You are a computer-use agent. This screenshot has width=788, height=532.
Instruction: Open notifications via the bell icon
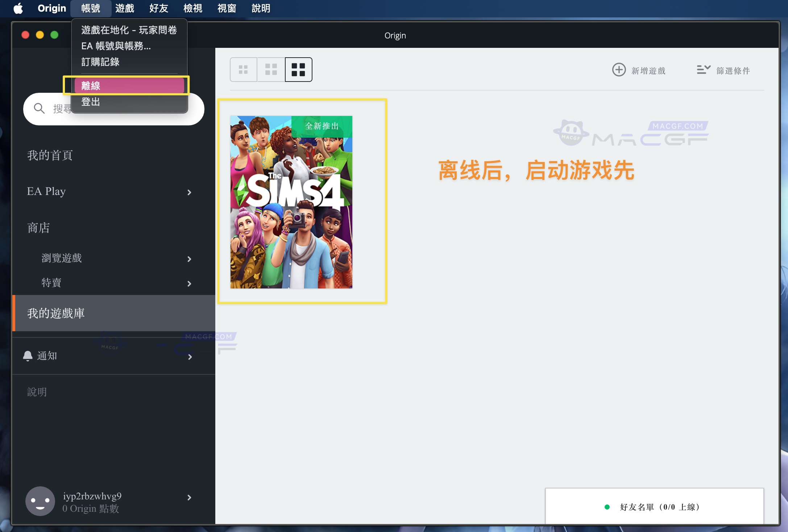[x=29, y=356]
